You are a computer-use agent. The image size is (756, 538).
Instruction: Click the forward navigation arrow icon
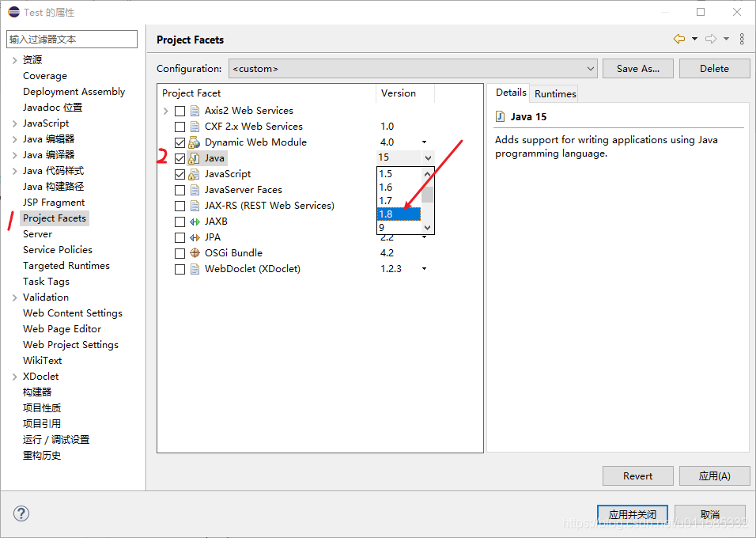[711, 39]
